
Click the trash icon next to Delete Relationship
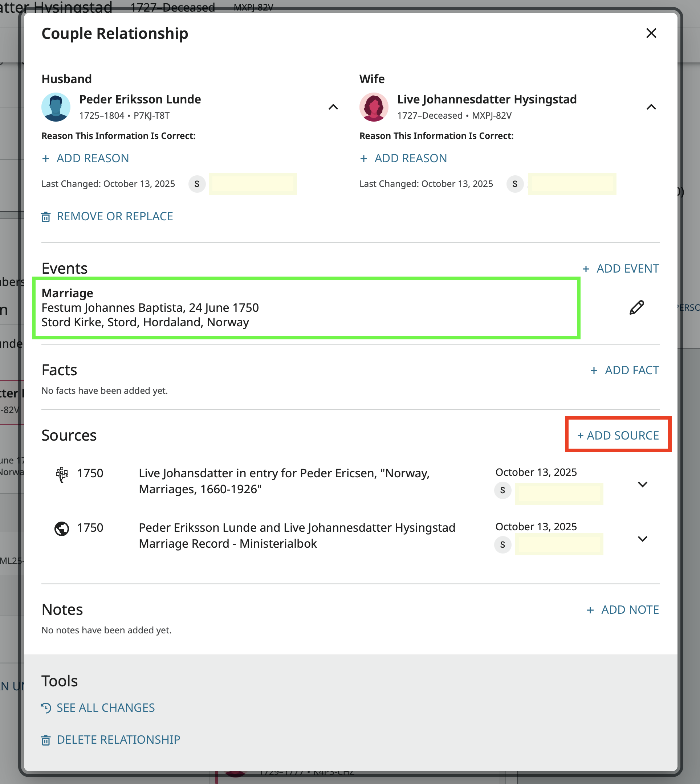coord(46,740)
